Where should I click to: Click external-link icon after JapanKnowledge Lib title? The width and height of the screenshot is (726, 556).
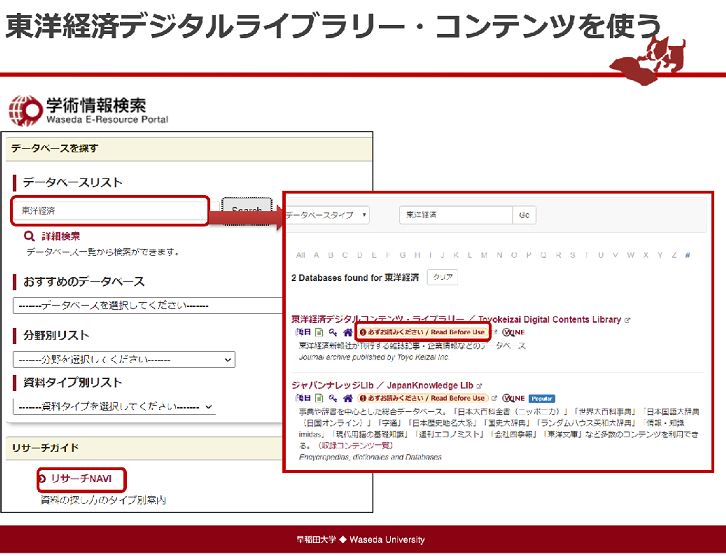coord(479,386)
